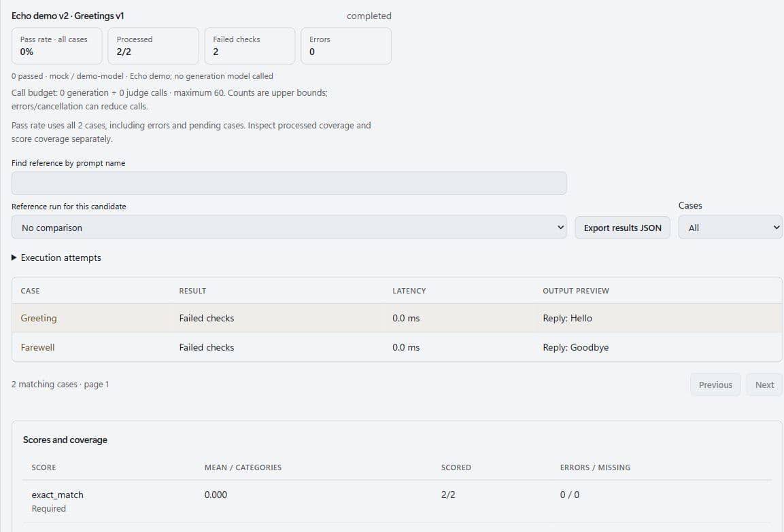Open the Reference run 'No comparison' dropdown
The width and height of the screenshot is (784, 532).
(x=289, y=228)
